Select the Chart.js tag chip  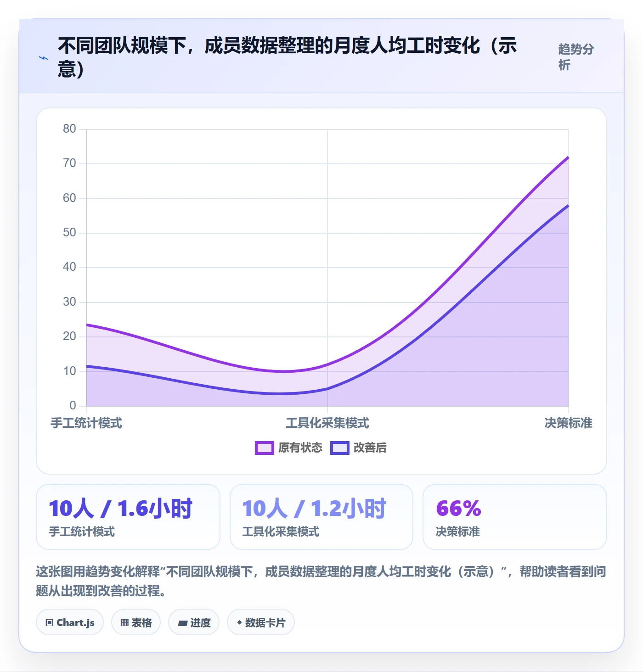coord(70,622)
